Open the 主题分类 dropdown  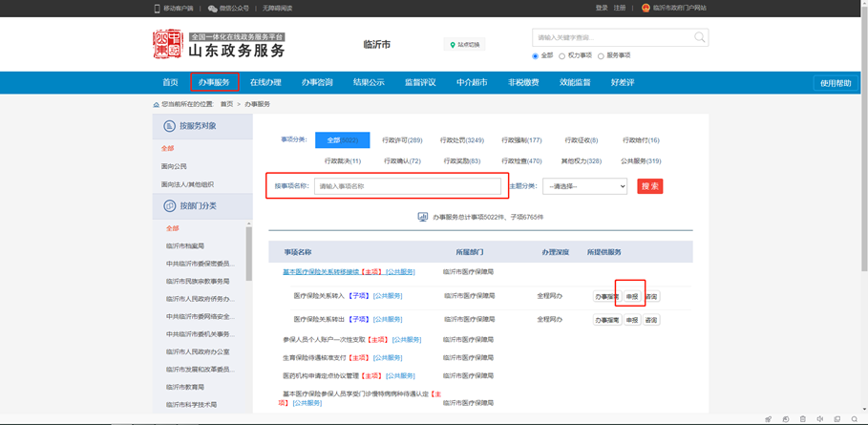click(x=584, y=186)
